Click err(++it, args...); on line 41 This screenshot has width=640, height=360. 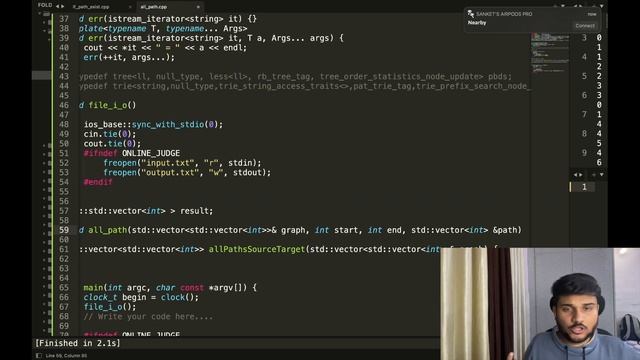point(129,57)
